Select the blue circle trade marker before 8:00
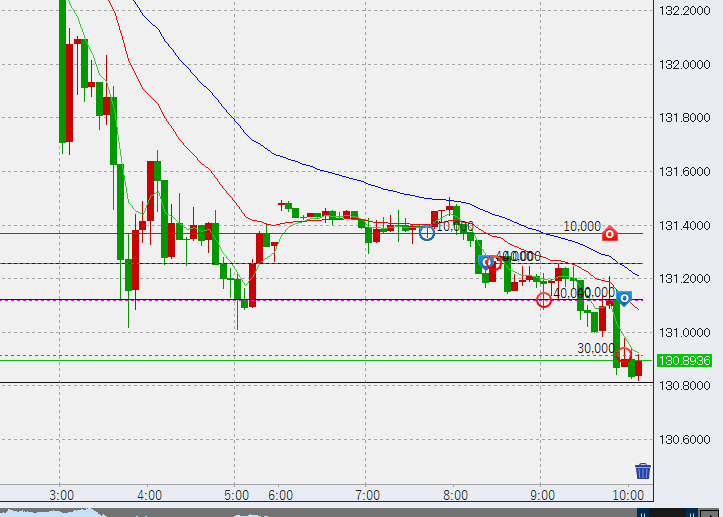 (x=427, y=233)
